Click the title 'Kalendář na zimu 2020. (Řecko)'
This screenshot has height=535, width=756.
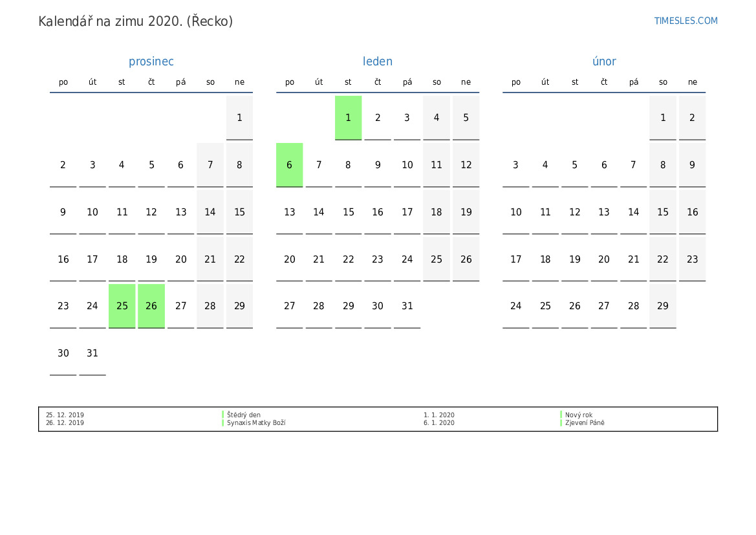[x=135, y=21]
